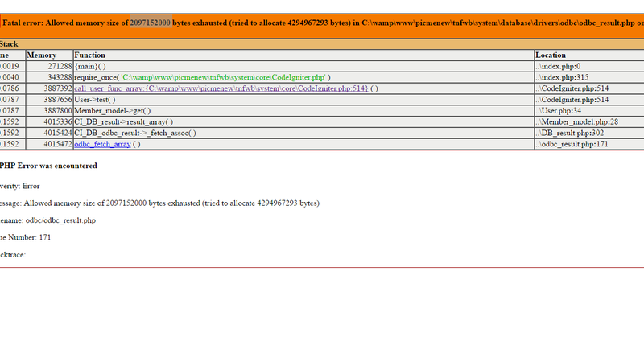Viewport: 644px width, 337px height.
Task: Click location ..\User.php:34
Action: [558, 110]
